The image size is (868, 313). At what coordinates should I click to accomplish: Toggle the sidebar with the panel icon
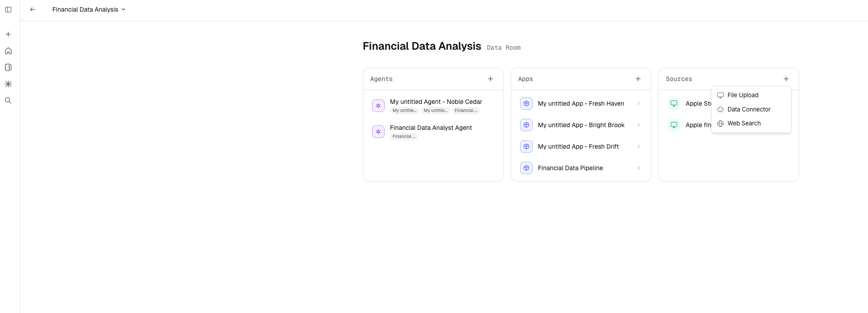tap(8, 9)
